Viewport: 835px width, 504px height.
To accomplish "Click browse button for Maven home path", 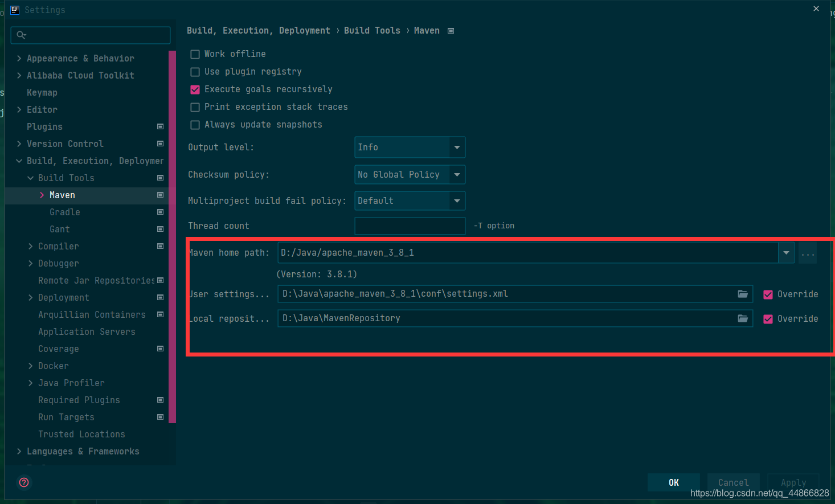I will click(x=808, y=252).
